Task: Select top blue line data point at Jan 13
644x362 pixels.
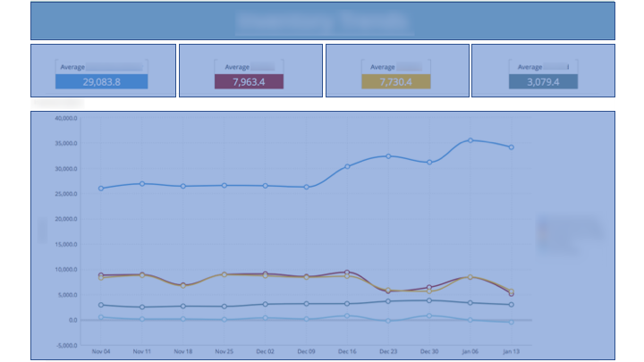Action: pyautogui.click(x=512, y=147)
